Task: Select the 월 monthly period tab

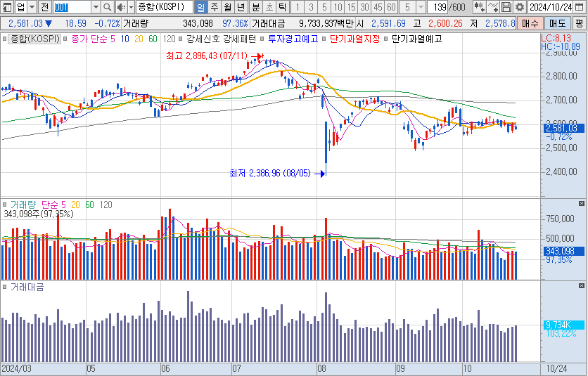Action: click(228, 7)
